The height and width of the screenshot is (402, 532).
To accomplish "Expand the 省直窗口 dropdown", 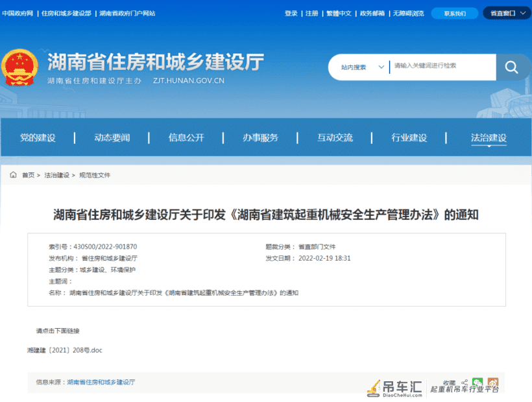I will [507, 13].
